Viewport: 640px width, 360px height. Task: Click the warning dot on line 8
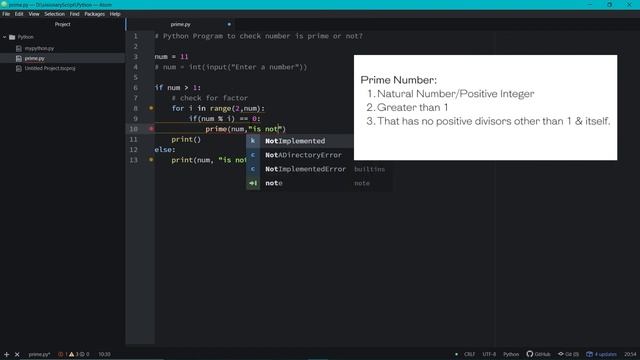[x=151, y=108]
